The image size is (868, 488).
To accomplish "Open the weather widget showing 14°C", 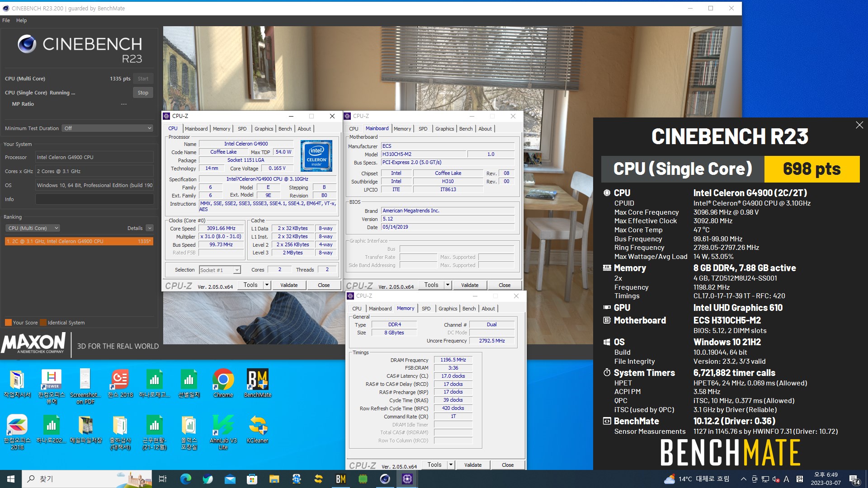I will pos(696,479).
